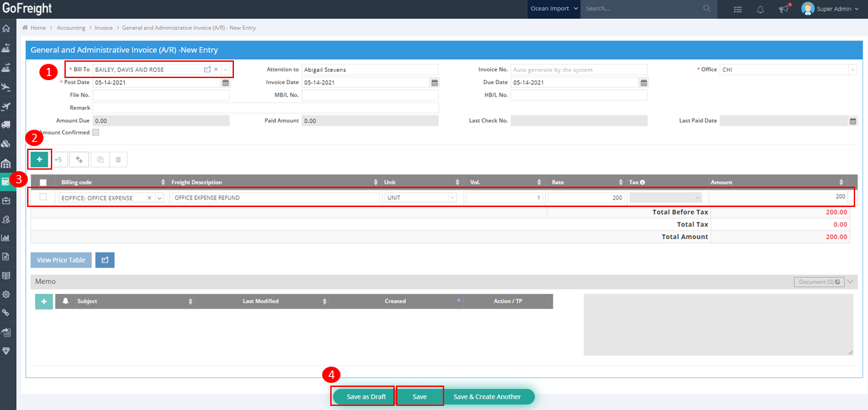This screenshot has width=868, height=410.
Task: Toggle the Amount Confirmed checkbox
Action: coord(96,132)
